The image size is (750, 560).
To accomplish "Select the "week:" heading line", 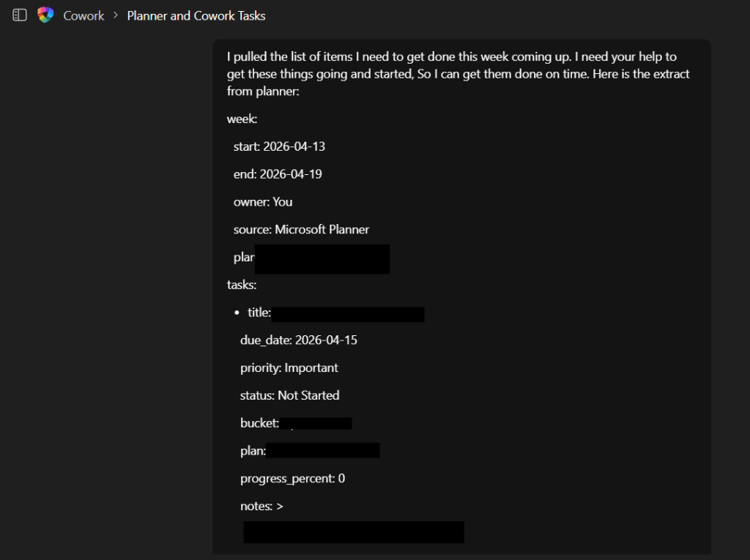I will (242, 119).
